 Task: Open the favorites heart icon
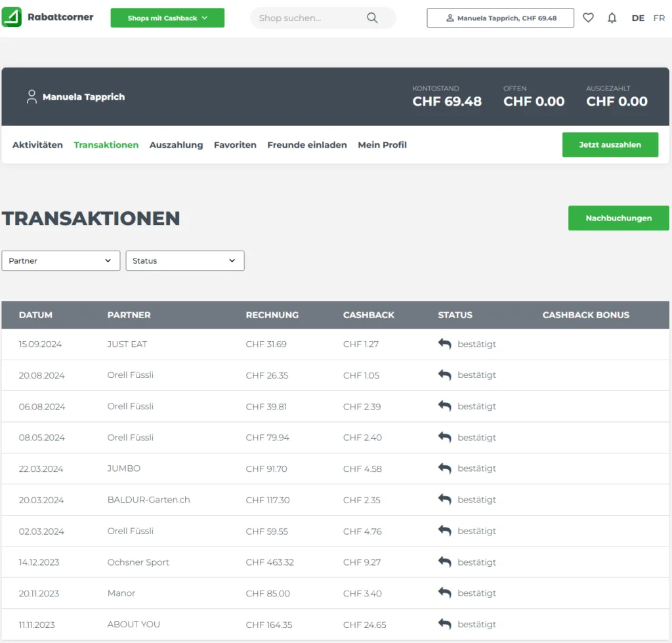point(588,18)
